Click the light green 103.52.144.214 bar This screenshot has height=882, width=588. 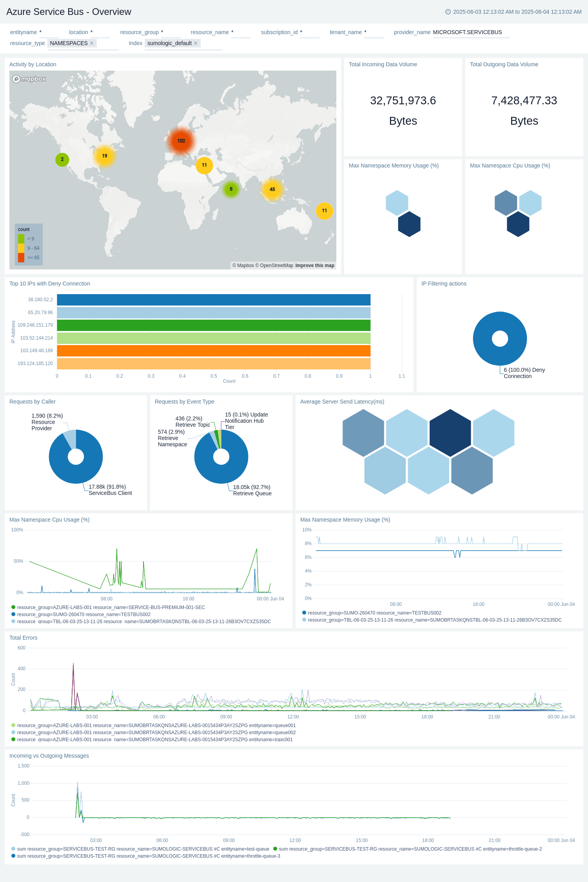(214, 338)
